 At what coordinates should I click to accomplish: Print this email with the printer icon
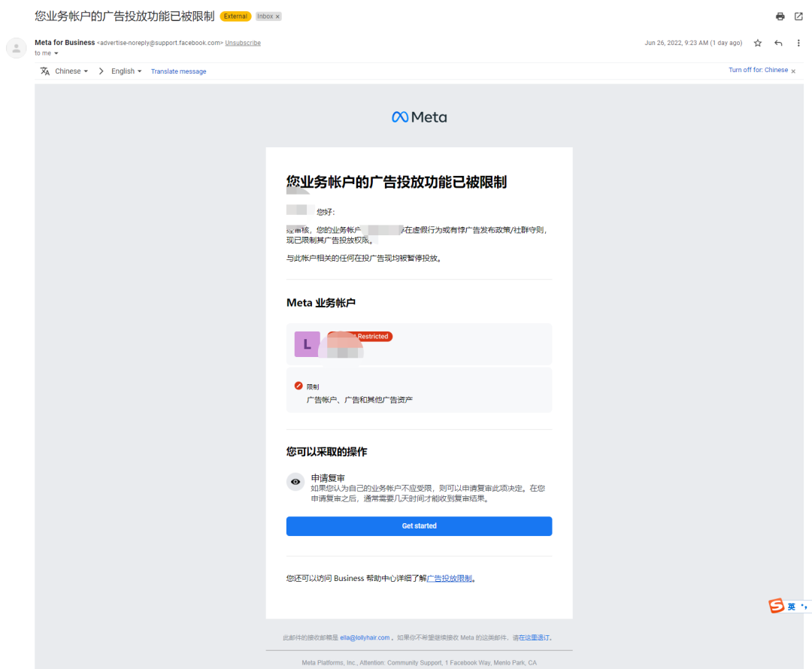coord(780,17)
